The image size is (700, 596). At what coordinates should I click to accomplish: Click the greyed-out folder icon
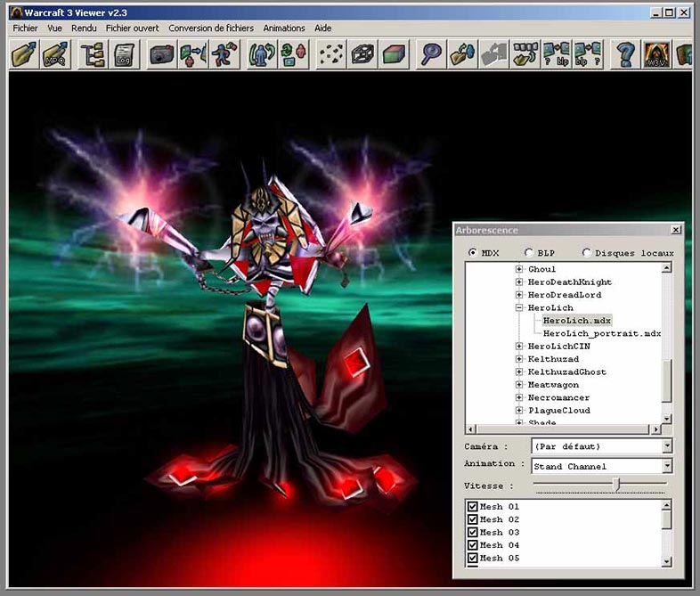[493, 54]
